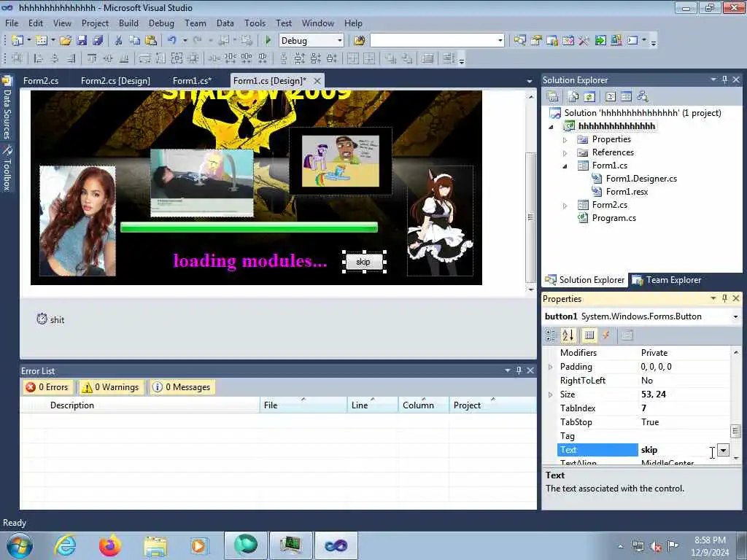Switch to the Team Explorer tab
747x560 pixels.
click(x=667, y=280)
